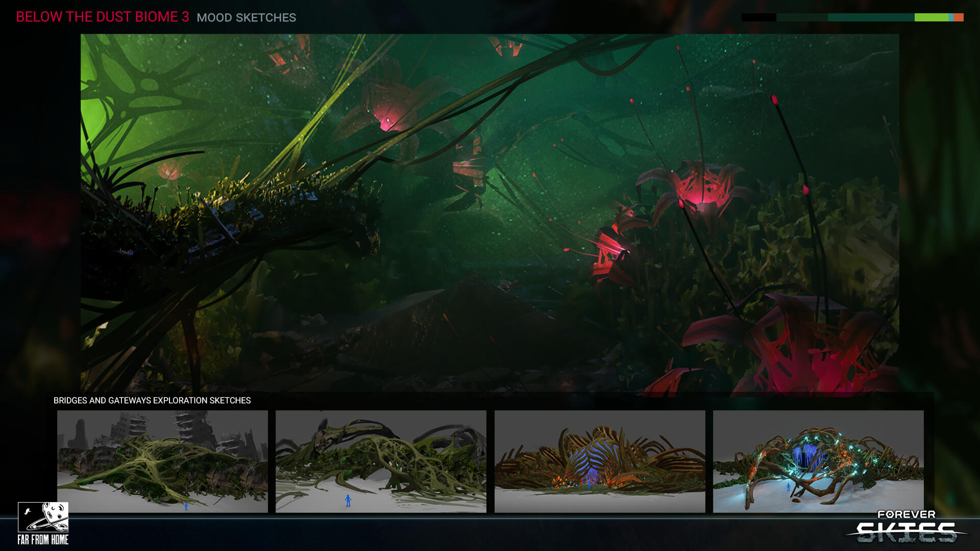The image size is (980, 551).
Task: Click the blue human figure in second sketch
Action: click(x=348, y=500)
